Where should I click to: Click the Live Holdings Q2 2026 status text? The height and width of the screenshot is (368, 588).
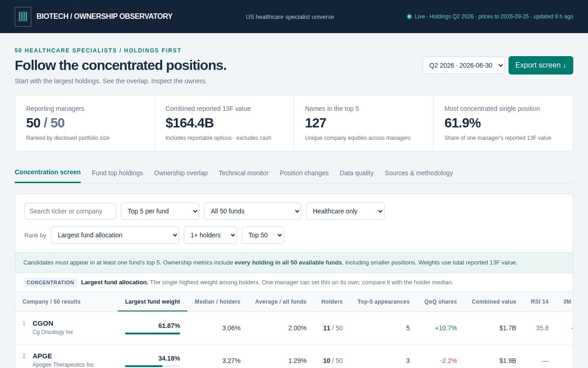coord(494,17)
